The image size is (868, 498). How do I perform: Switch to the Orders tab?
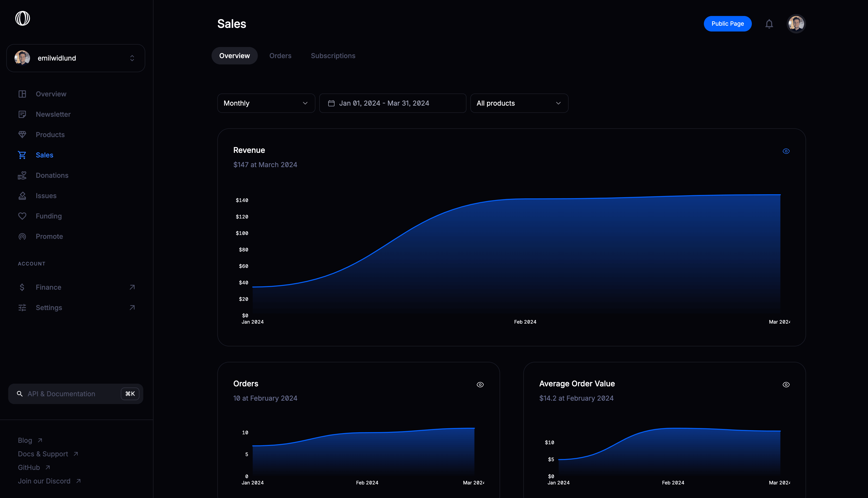click(280, 55)
